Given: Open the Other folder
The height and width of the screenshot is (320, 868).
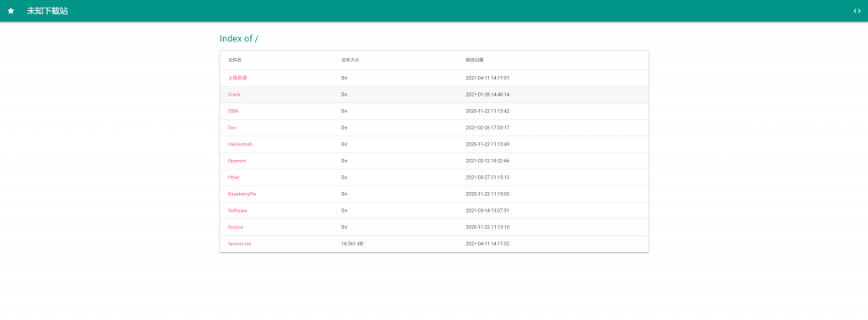Looking at the screenshot, I should pos(234,178).
